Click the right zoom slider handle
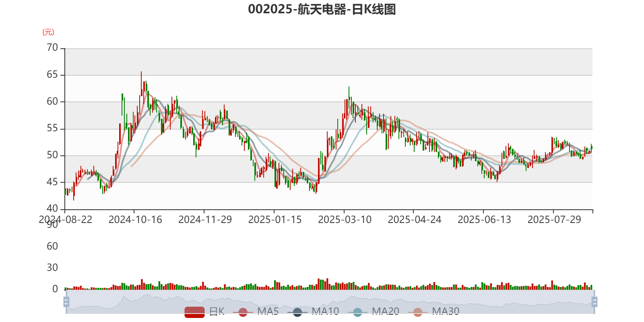 tap(594, 302)
